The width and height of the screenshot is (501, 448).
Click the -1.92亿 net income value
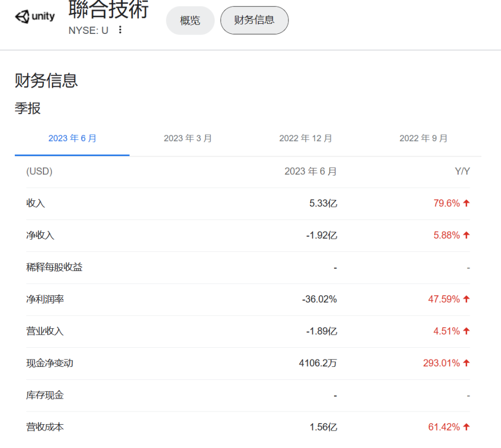(x=321, y=235)
